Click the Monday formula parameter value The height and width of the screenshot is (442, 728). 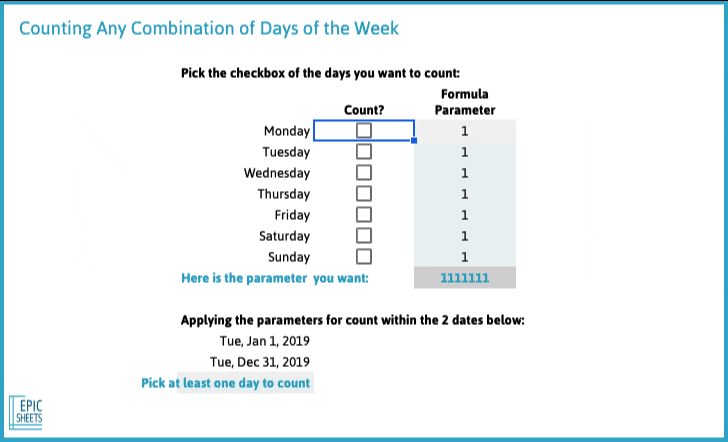[465, 131]
